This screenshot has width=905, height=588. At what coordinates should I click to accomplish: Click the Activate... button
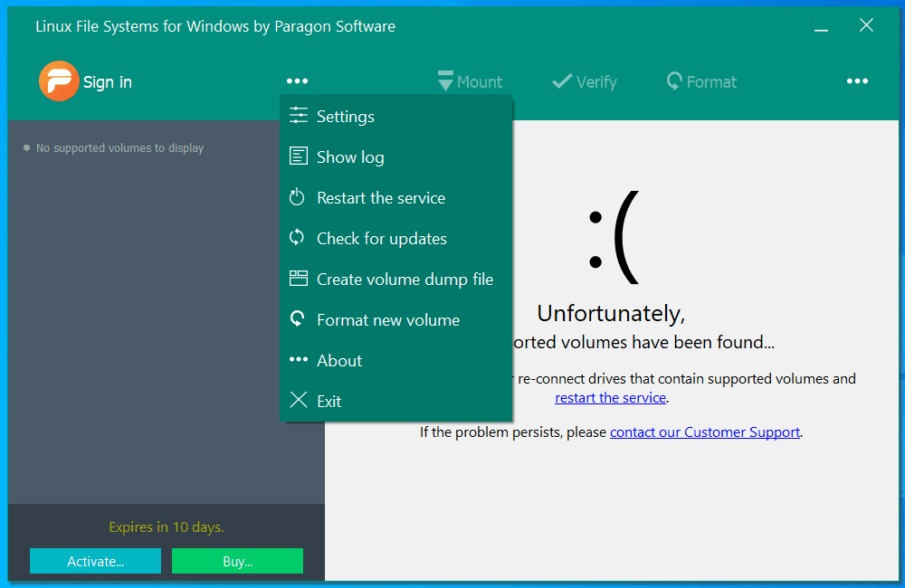(95, 561)
